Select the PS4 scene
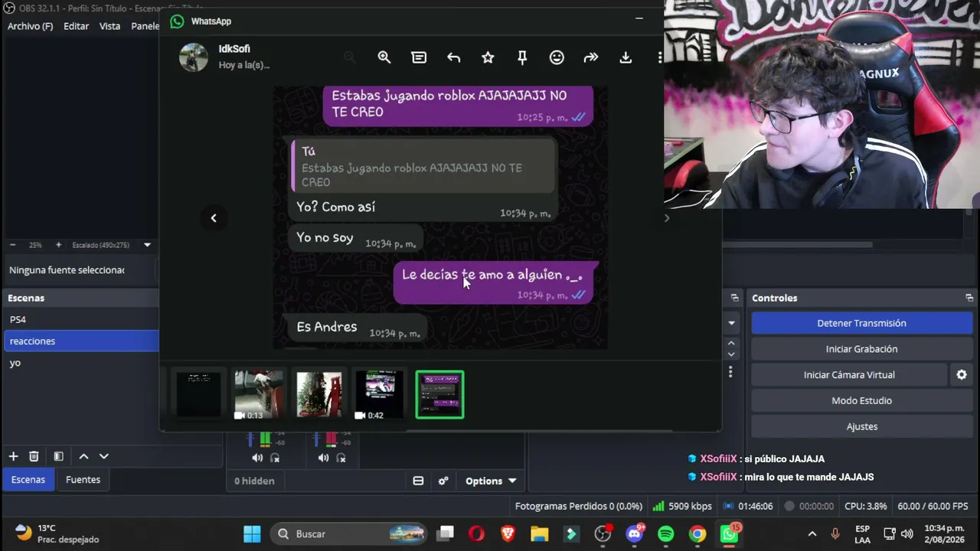Screen dimensions: 980x551 click(81, 319)
